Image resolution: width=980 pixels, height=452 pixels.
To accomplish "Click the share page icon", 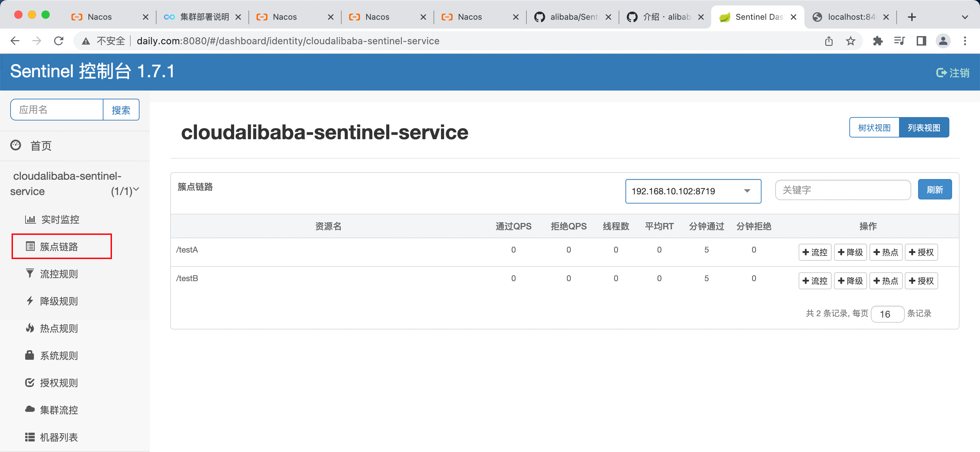I will coord(829,41).
